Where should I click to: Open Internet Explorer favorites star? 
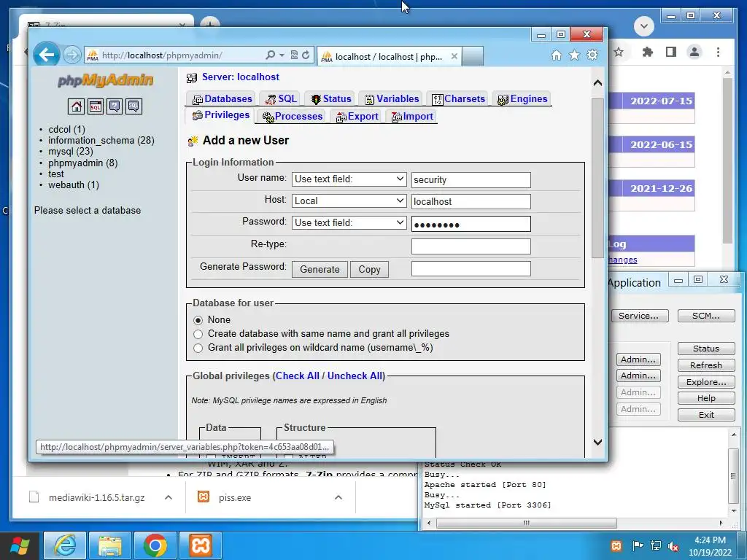click(575, 55)
